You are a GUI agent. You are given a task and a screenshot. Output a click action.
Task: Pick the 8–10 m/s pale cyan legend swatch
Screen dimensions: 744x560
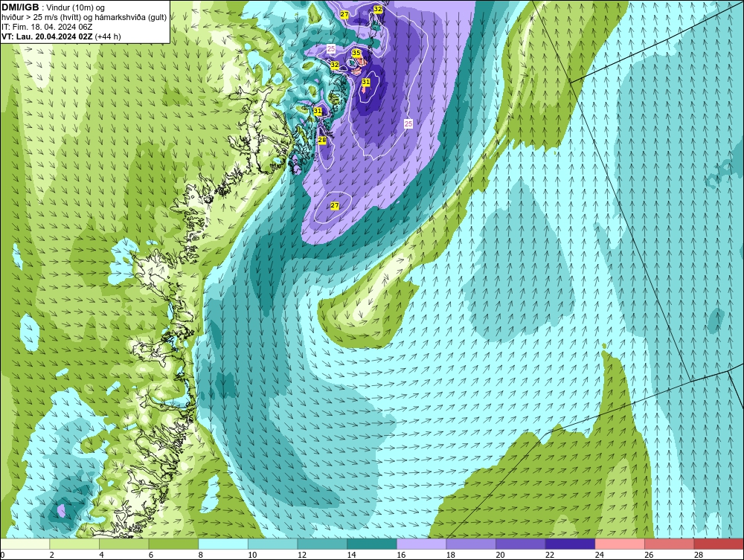tap(223, 544)
